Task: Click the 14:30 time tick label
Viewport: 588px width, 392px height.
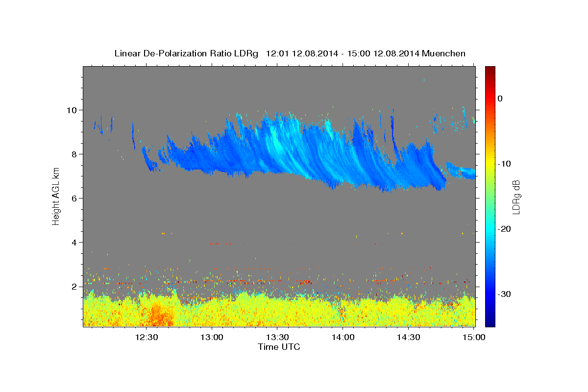Action: click(408, 337)
